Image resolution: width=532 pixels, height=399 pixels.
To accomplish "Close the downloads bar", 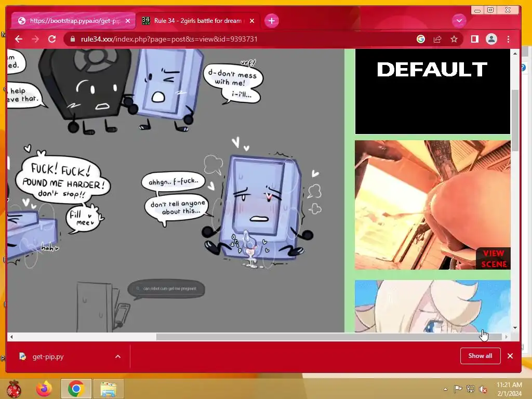I will tap(510, 356).
